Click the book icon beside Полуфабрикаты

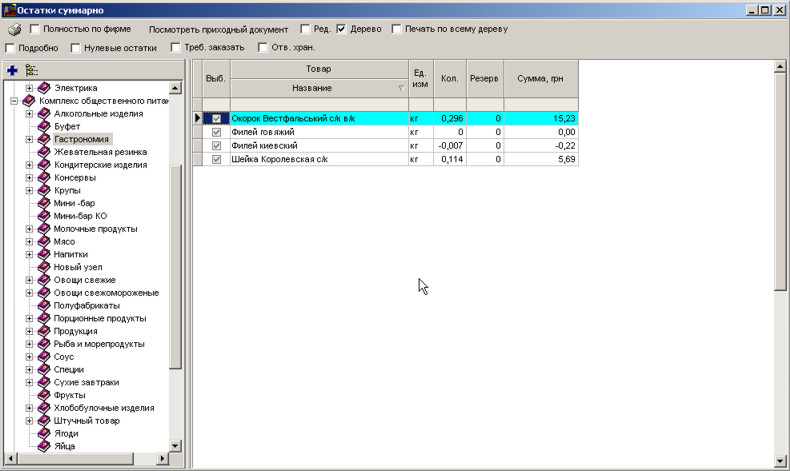pos(44,305)
